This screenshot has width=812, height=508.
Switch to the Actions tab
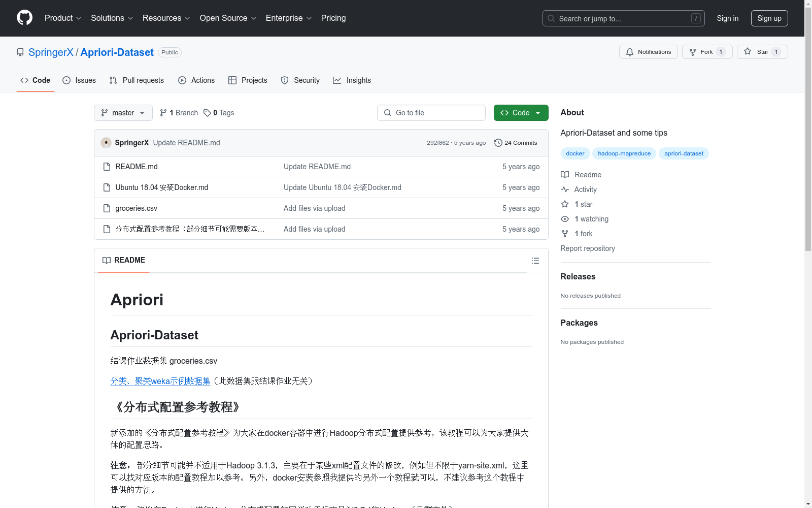[196, 80]
